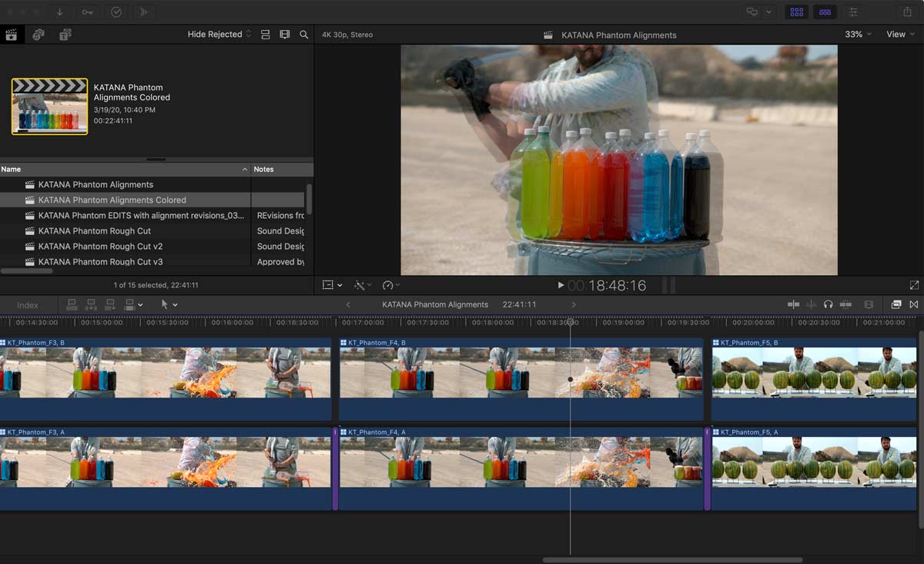This screenshot has height=564, width=924.
Task: Click the timeline playhead marker
Action: [x=571, y=321]
